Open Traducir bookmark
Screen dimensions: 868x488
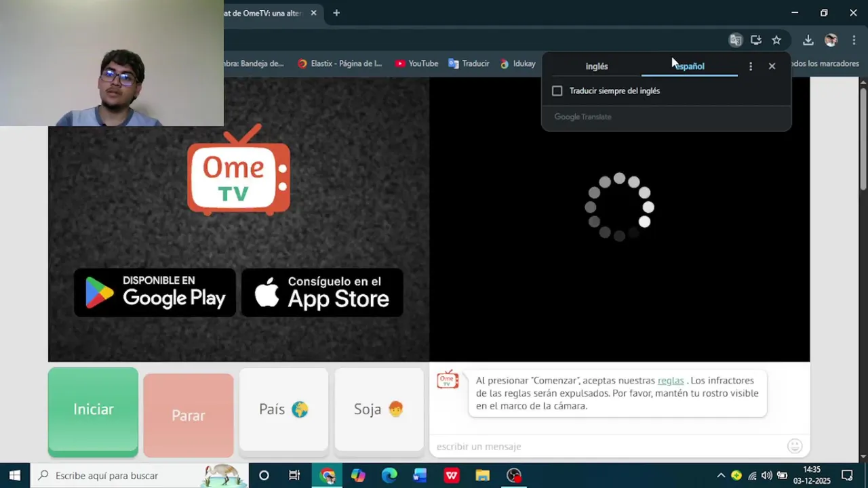coord(469,64)
